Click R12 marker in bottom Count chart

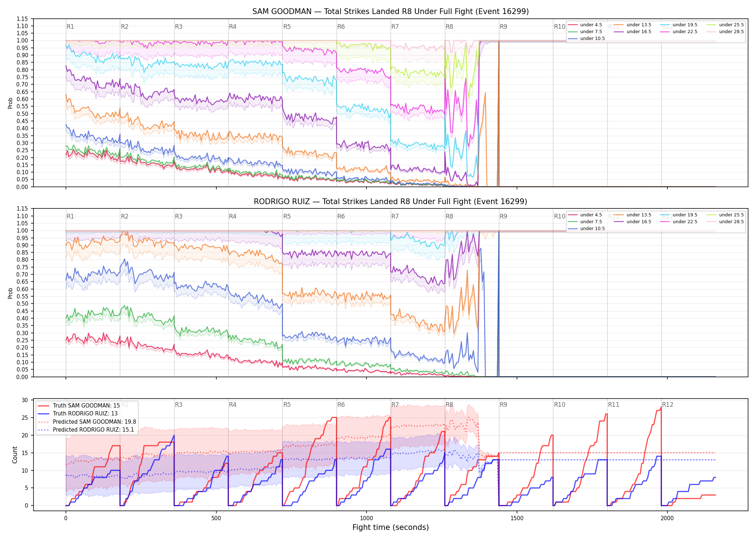pyautogui.click(x=667, y=405)
